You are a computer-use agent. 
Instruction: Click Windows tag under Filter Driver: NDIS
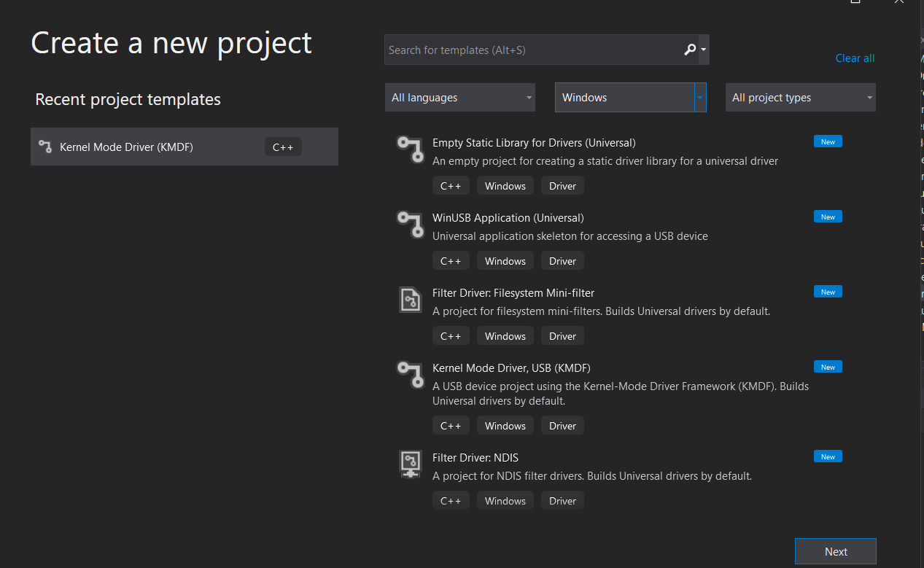505,501
